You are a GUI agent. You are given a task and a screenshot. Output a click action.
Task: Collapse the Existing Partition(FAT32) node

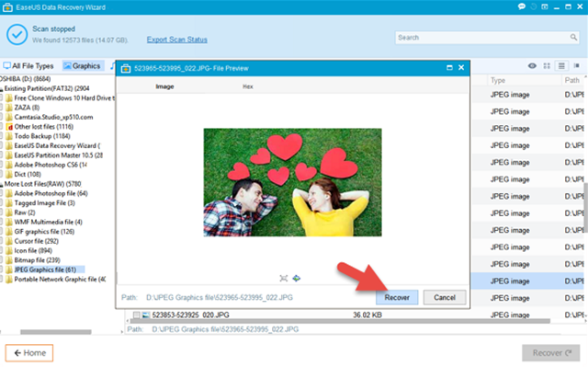click(x=2, y=89)
